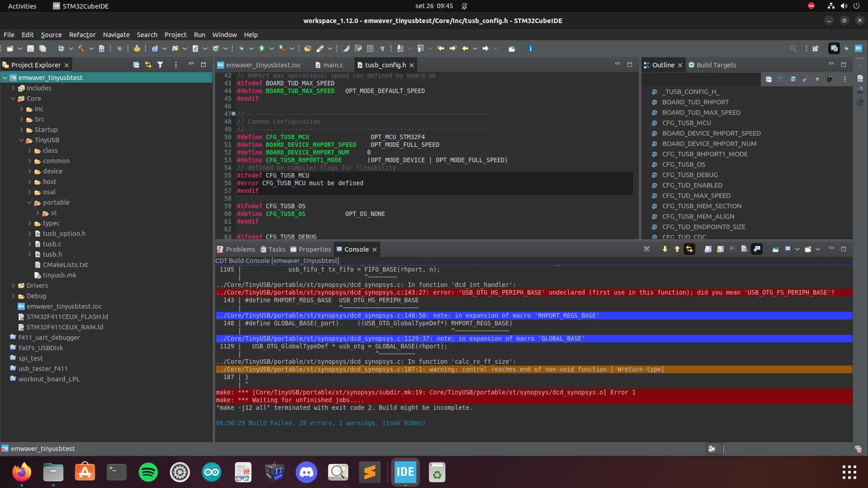868x488 pixels.
Task: Open Project Explorer filter icon
Action: [x=160, y=65]
